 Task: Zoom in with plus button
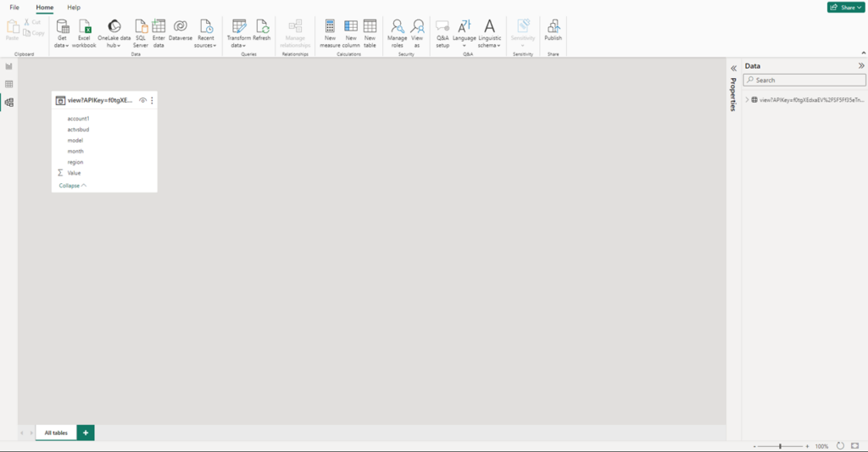[807, 446]
